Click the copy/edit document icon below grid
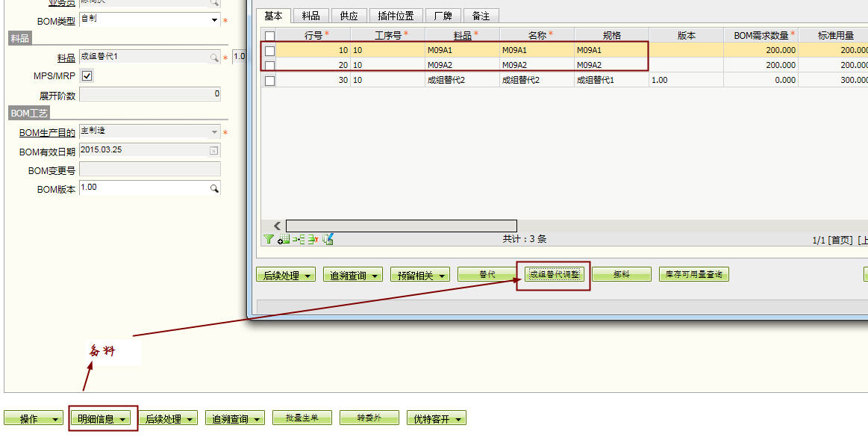Image resolution: width=868 pixels, height=437 pixels. tap(328, 240)
